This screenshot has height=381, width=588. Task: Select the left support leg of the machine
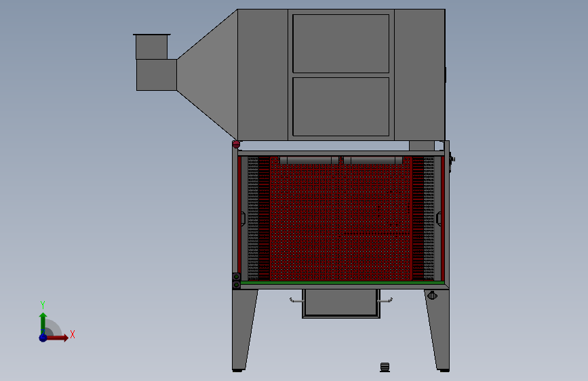pyautogui.click(x=244, y=330)
